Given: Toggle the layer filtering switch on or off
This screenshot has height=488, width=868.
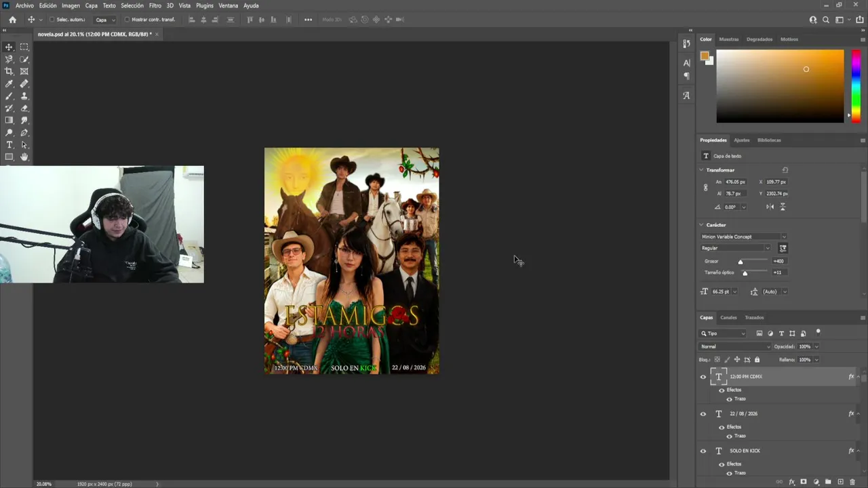Looking at the screenshot, I should pos(818,332).
